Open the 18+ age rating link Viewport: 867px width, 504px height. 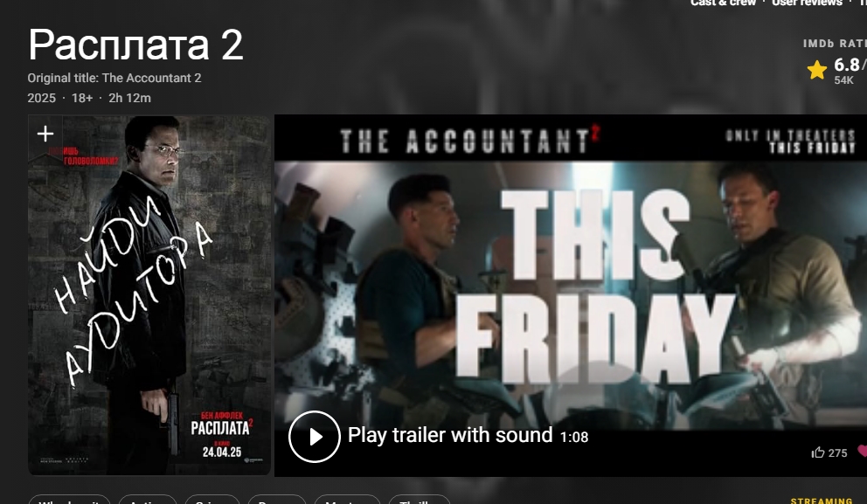(82, 98)
